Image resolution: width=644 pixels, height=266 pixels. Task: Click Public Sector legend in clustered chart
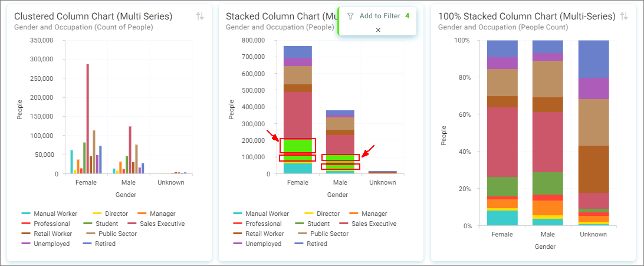point(113,234)
